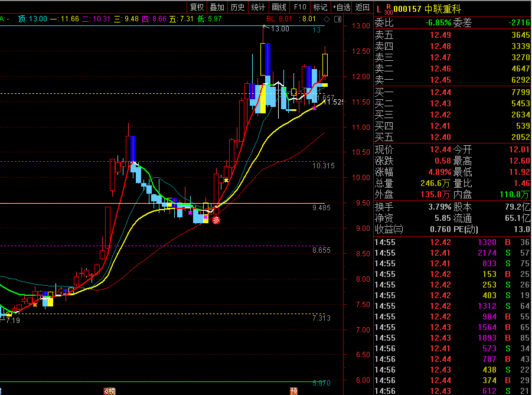532x395 pixels.
Task: Click the 10.315 level label on chart
Action: (324, 166)
